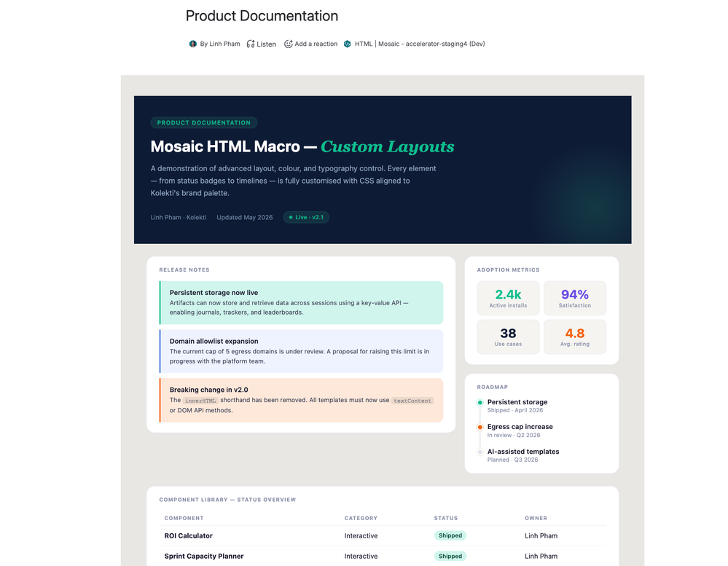Open the By Linh Pham author link
This screenshot has width=728, height=566.
pyautogui.click(x=219, y=44)
